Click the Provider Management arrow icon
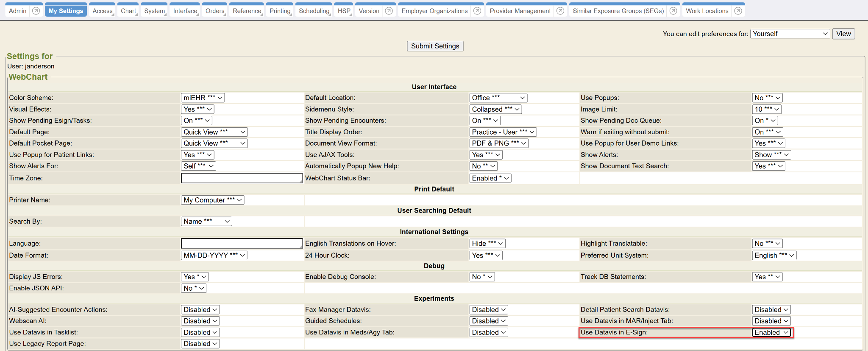Screen dimensions: 868x351 pos(560,11)
